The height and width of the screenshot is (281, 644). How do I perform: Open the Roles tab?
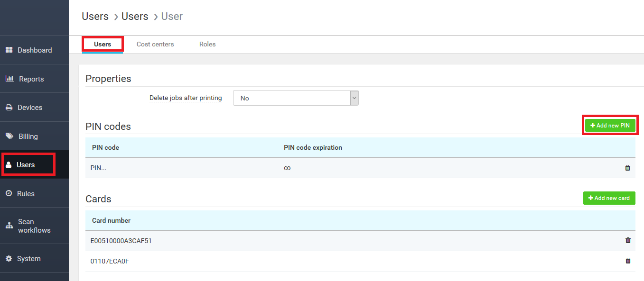[207, 44]
